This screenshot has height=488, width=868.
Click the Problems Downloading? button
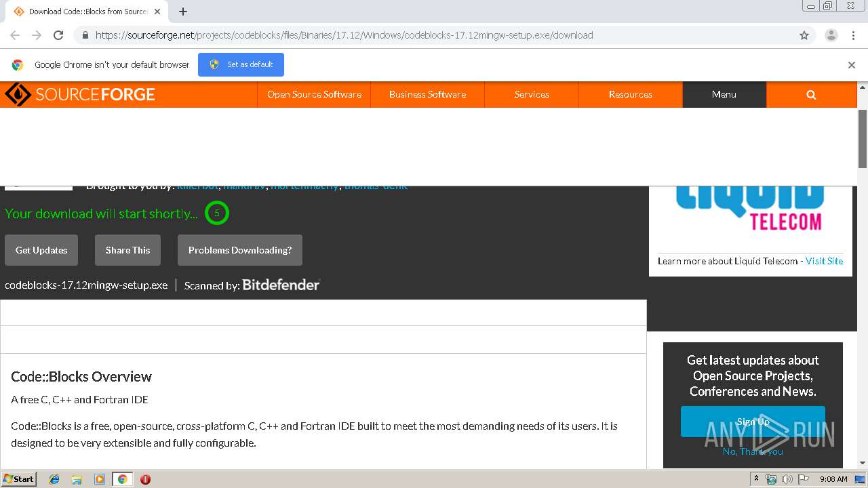click(240, 250)
